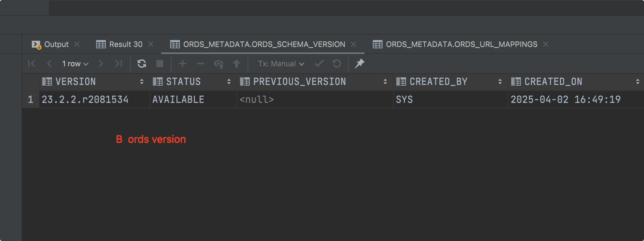Click the Reload Page refresh icon
644x241 pixels.
coord(142,64)
